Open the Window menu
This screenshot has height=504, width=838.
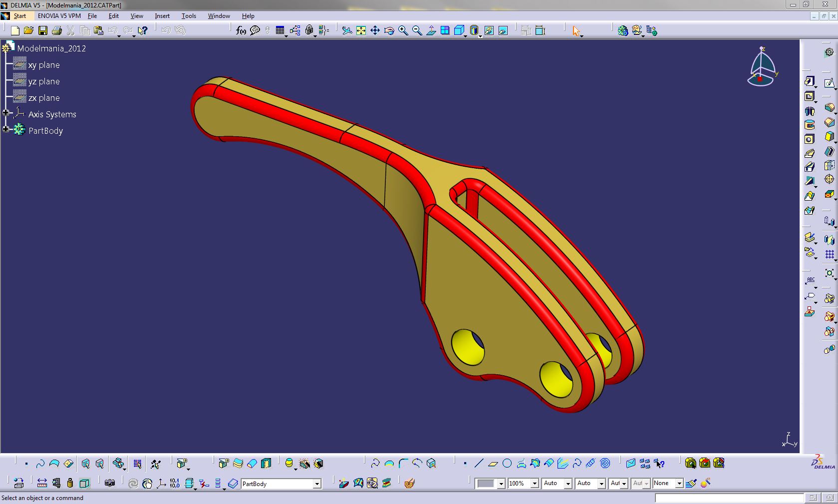(219, 16)
